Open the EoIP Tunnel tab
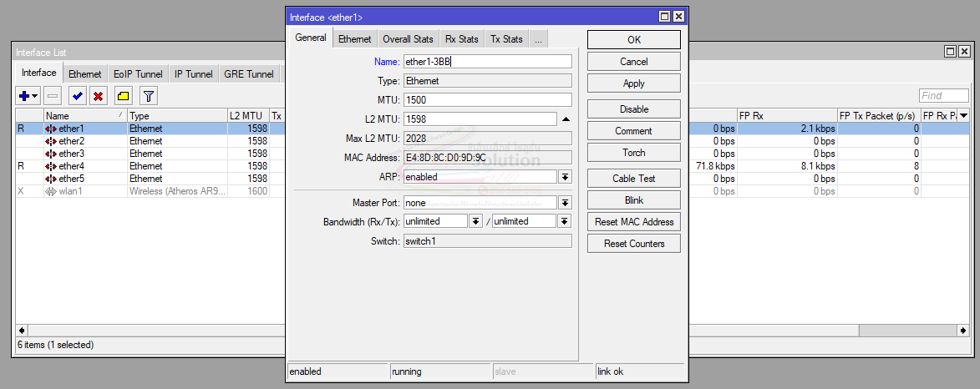The width and height of the screenshot is (980, 389). click(138, 73)
